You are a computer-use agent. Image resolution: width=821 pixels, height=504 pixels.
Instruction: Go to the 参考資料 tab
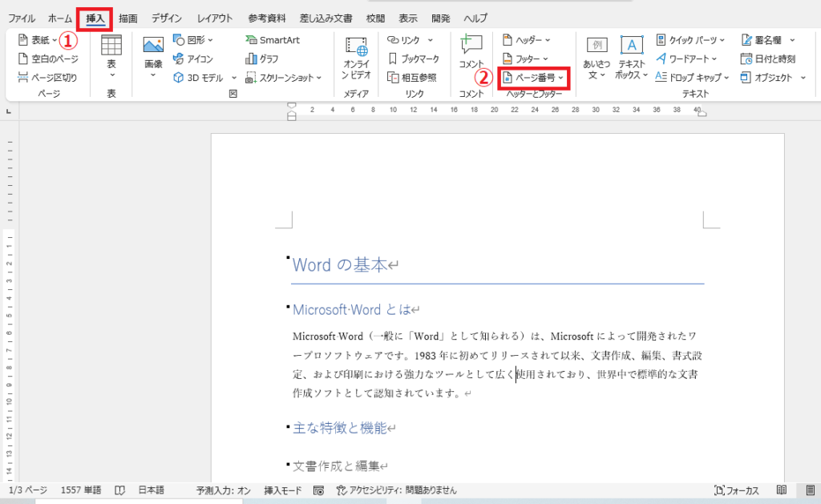[x=267, y=18]
